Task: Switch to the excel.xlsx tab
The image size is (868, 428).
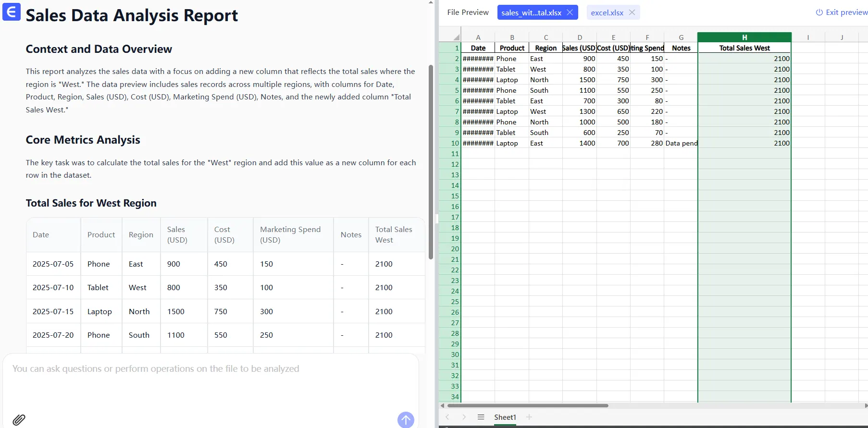Action: [607, 12]
